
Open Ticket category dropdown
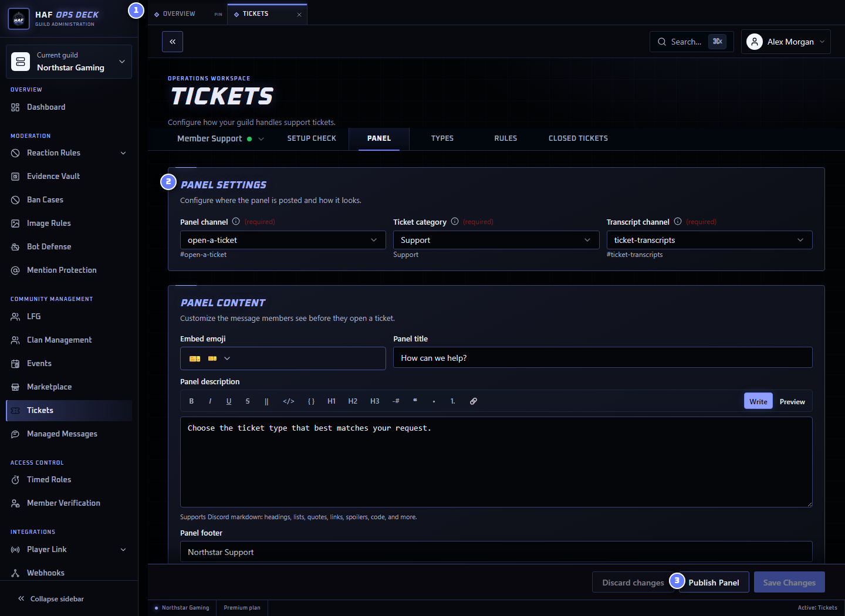[496, 240]
